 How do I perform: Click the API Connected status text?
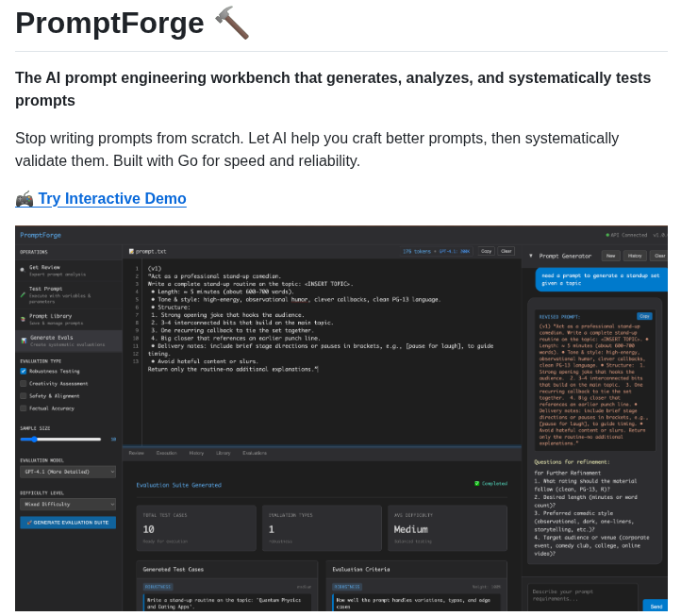tap(628, 236)
